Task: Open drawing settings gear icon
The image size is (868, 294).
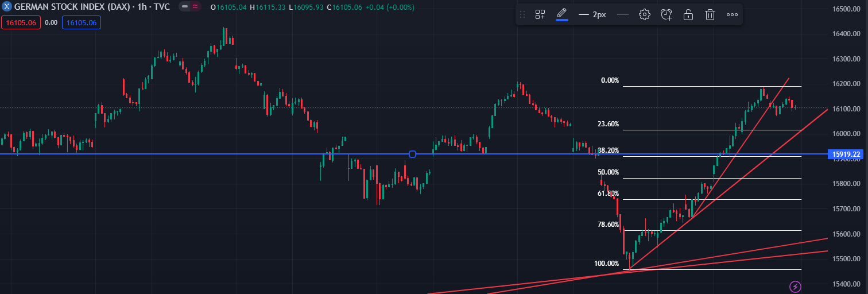Action: coord(645,15)
